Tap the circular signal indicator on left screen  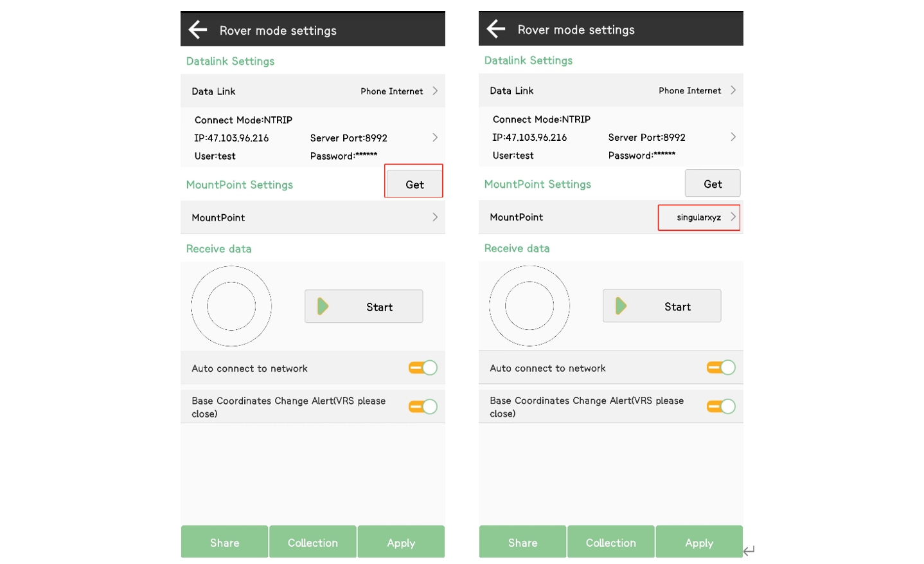coord(231,307)
